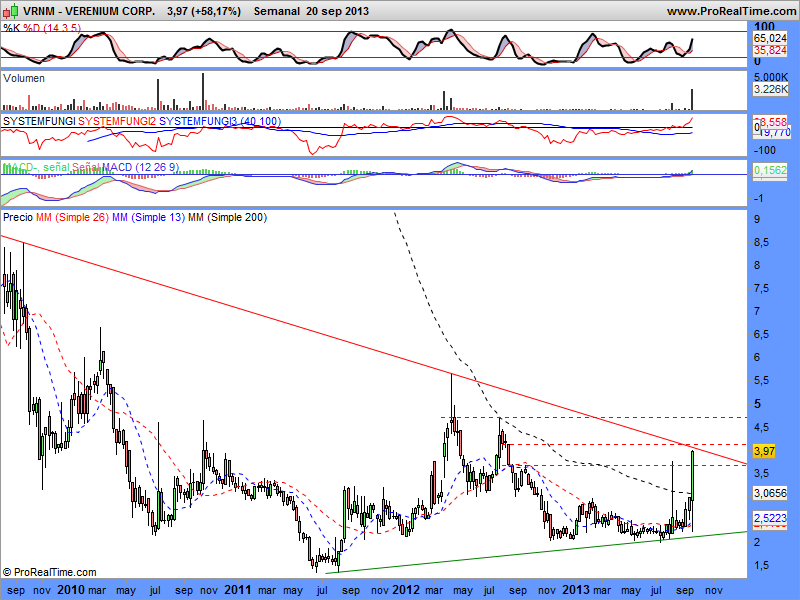
Task: Click the 2013 year label on time axis
Action: [x=576, y=590]
